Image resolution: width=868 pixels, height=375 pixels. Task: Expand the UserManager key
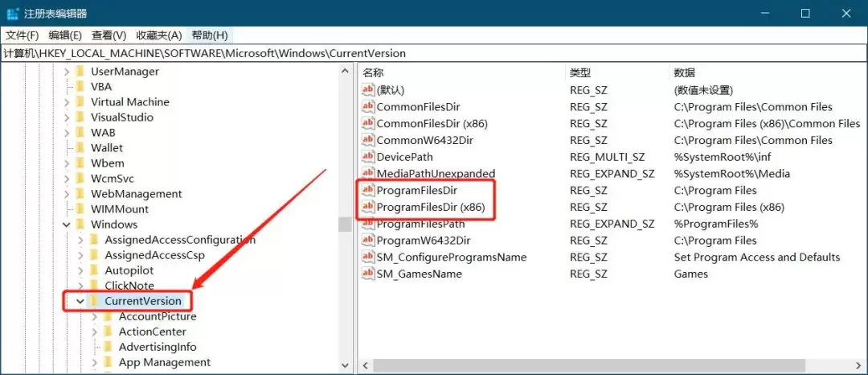[x=67, y=72]
